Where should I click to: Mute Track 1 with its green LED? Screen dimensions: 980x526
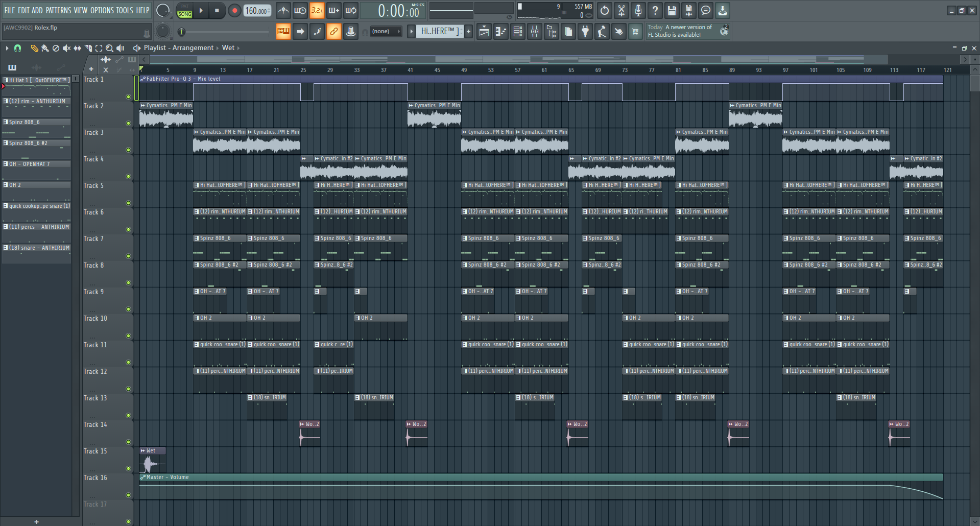129,97
